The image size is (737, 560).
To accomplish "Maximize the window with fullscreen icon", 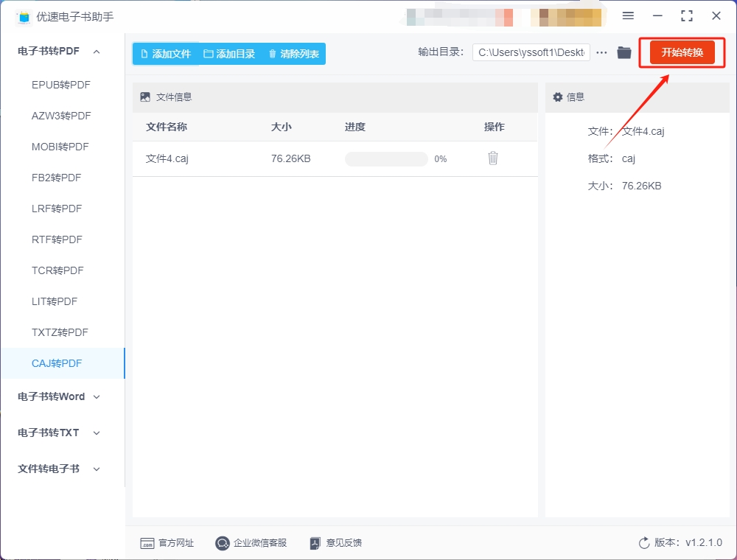I will pyautogui.click(x=687, y=16).
